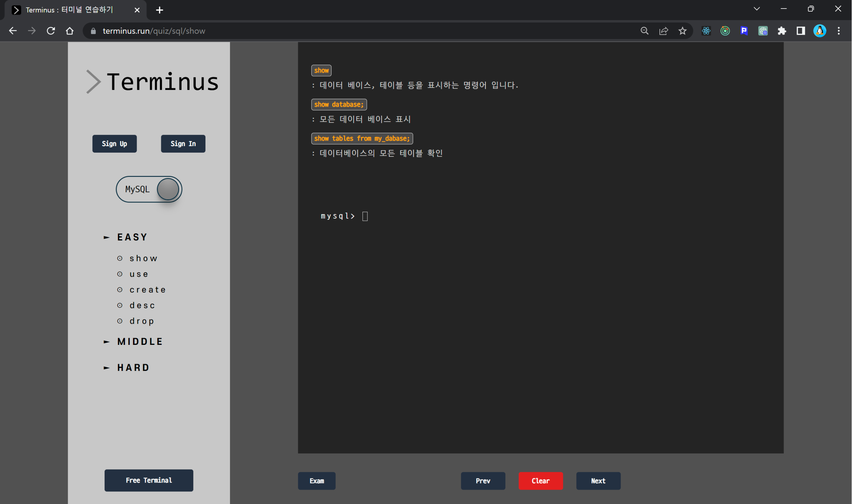Open the penguin profile avatar
852x504 pixels.
coord(820,31)
